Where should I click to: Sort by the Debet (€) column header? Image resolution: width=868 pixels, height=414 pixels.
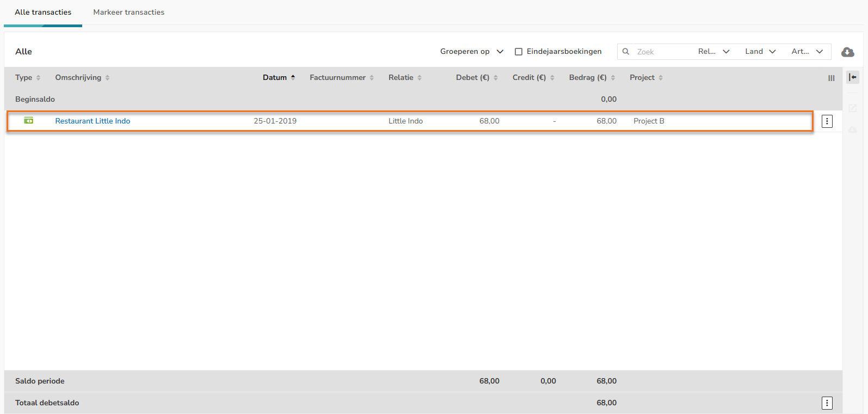477,78
